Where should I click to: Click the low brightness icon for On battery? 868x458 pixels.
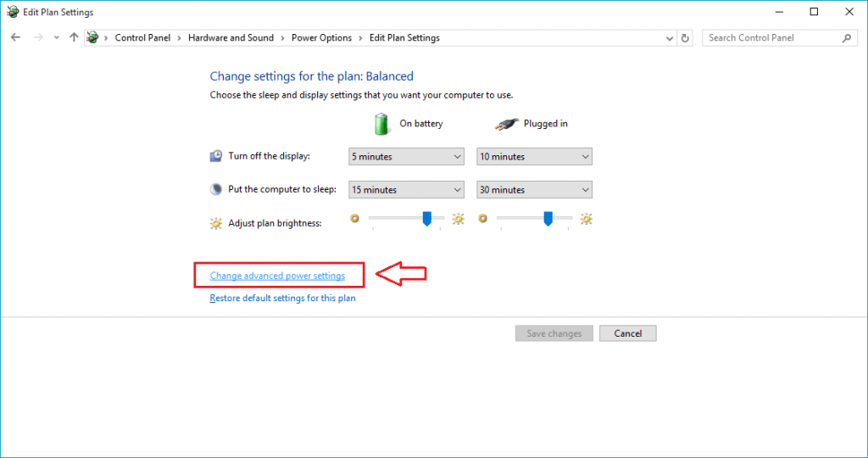354,219
